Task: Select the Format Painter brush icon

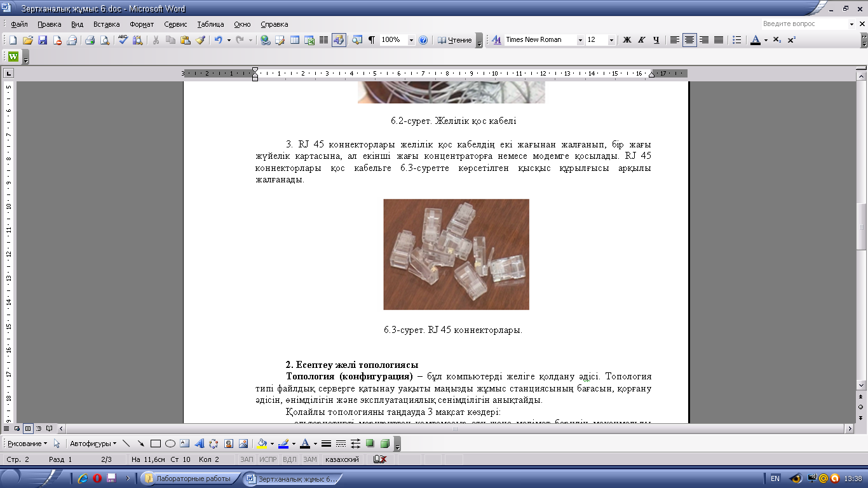Action: click(x=200, y=40)
